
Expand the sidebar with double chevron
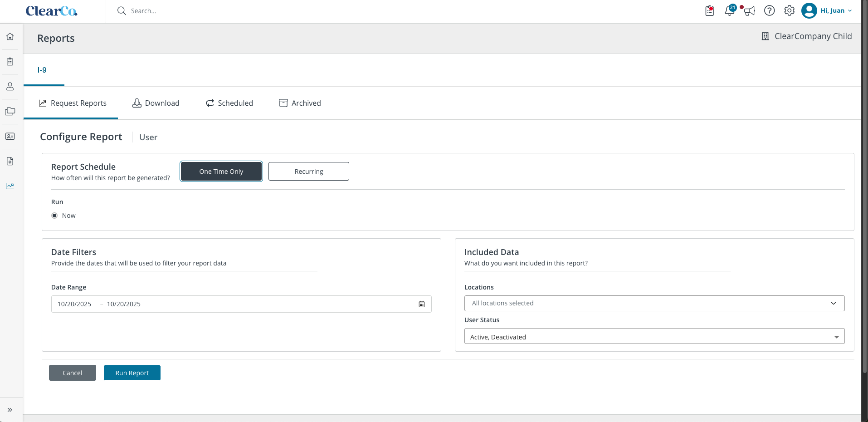click(10, 410)
